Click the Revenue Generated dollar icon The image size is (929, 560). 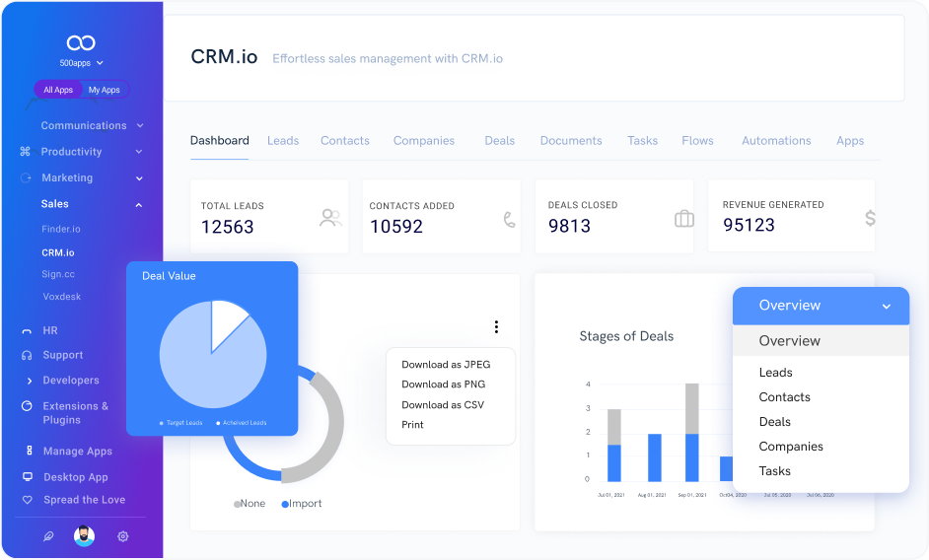870,218
